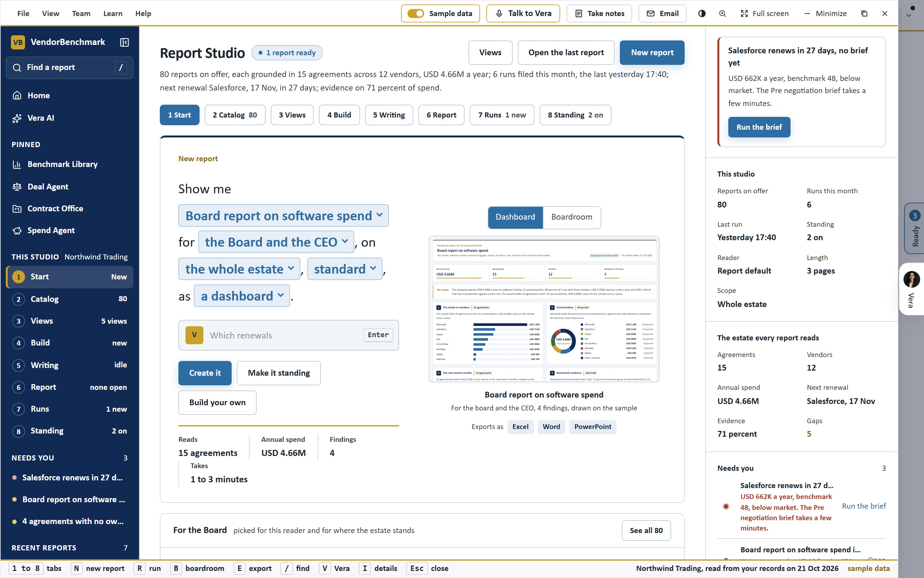Click the restore window icon

[x=864, y=13]
